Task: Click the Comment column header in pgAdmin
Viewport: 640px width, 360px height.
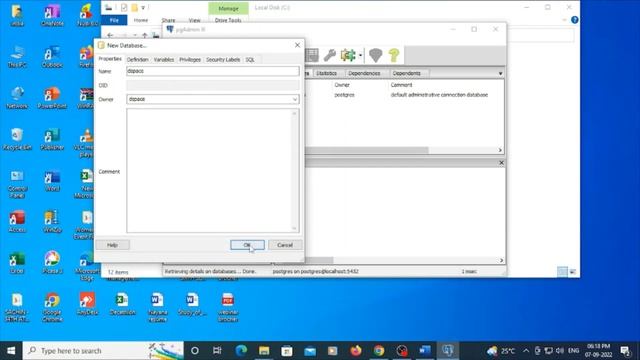Action: 401,85
